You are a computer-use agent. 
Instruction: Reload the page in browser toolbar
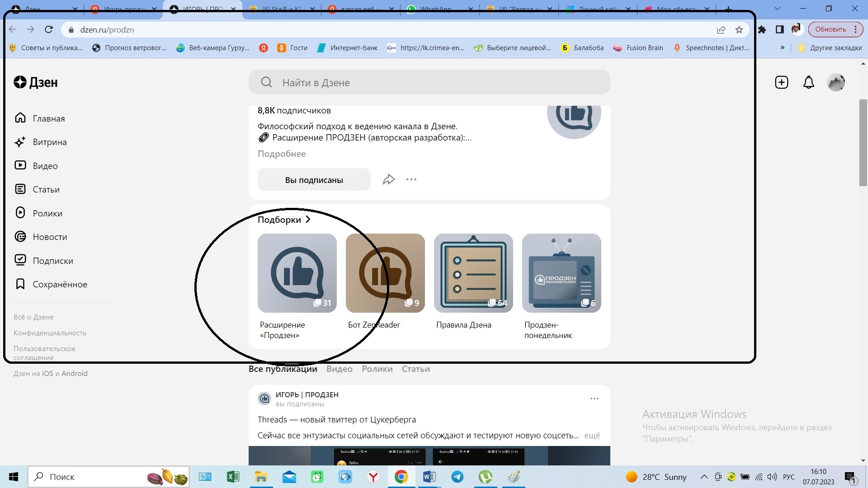[x=49, y=30]
